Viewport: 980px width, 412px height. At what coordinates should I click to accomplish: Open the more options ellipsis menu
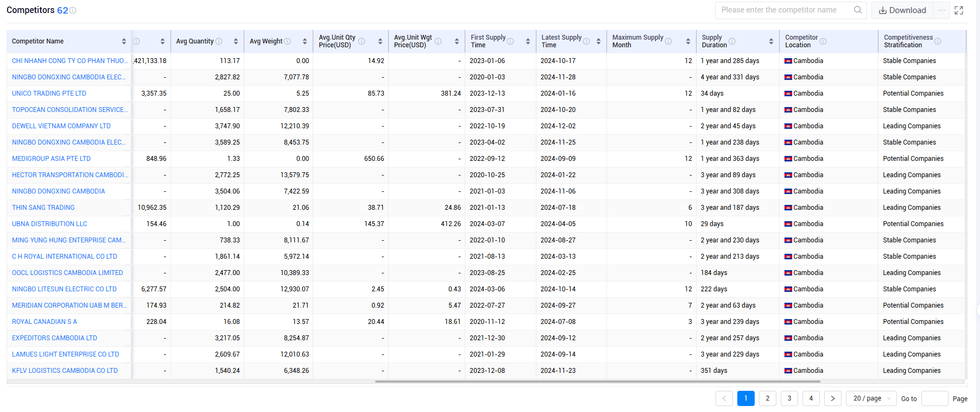click(941, 10)
